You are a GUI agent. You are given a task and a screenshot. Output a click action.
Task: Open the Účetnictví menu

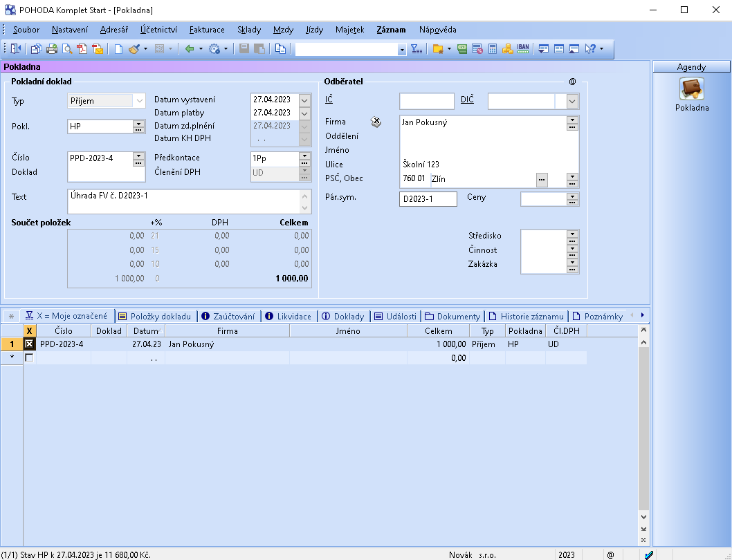pyautogui.click(x=158, y=30)
